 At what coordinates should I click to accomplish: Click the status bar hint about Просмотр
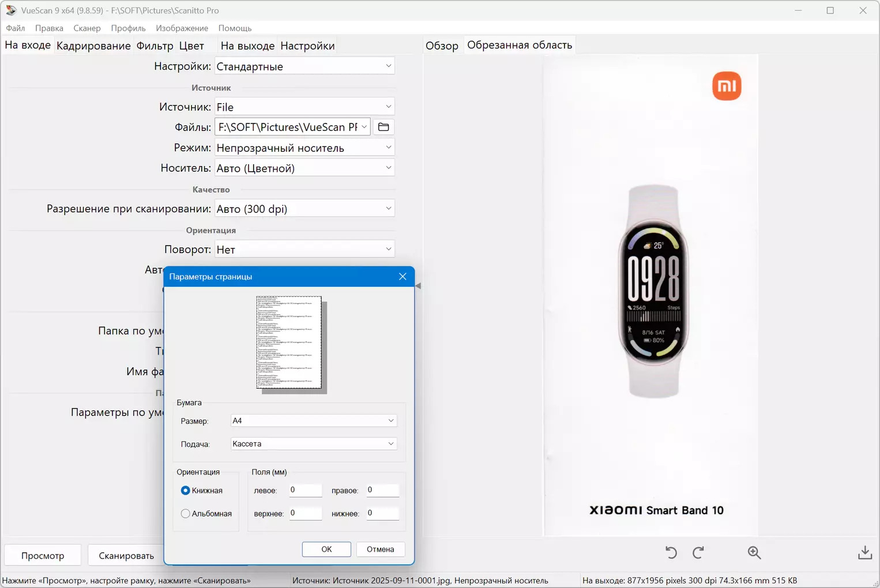click(126, 581)
